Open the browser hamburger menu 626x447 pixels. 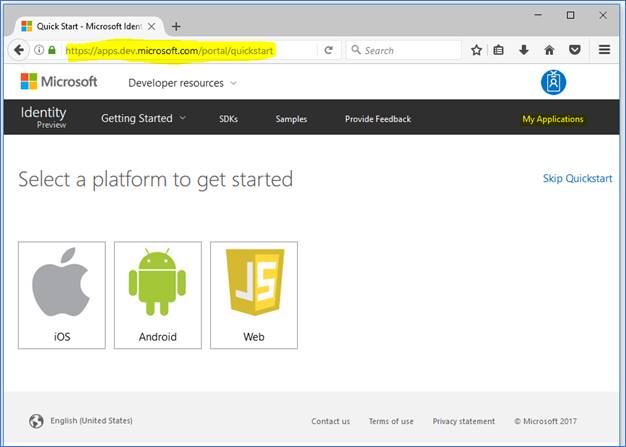tap(604, 50)
